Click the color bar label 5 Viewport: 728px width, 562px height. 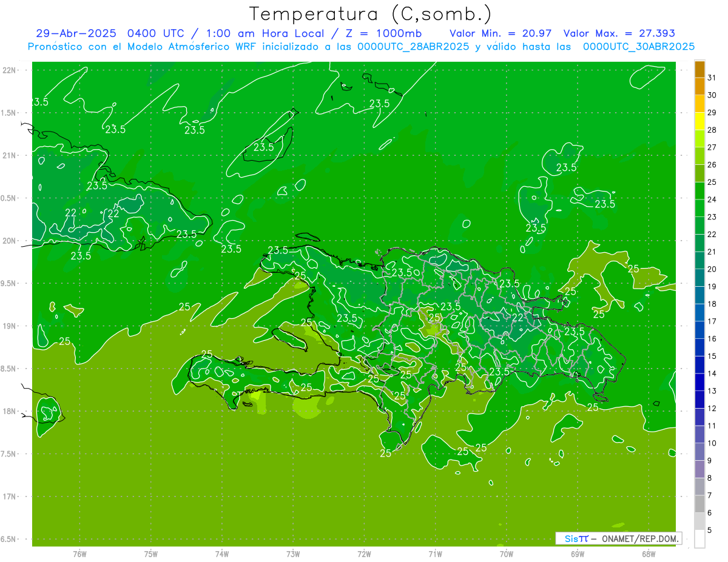click(710, 530)
